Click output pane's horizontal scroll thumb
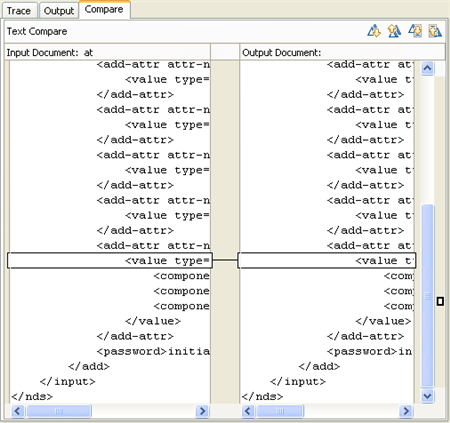 280,411
